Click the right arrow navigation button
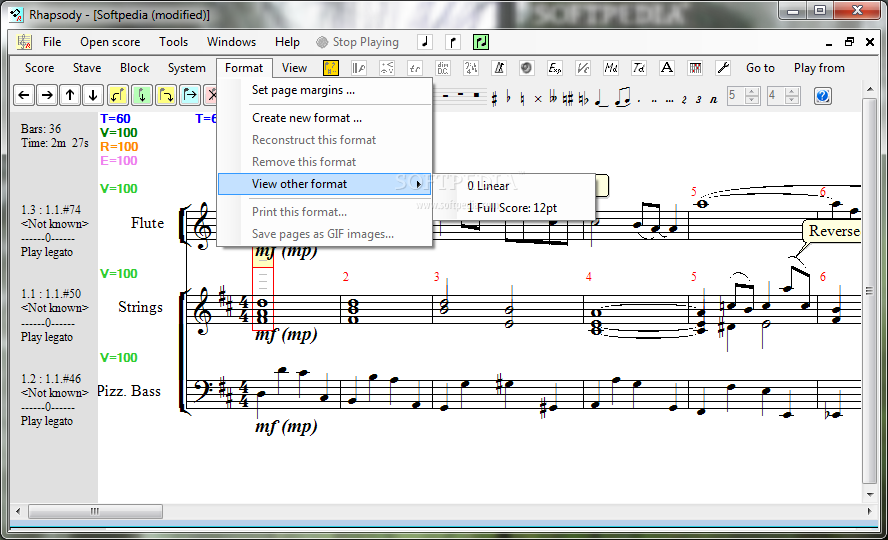This screenshot has height=540, width=888. coord(47,95)
